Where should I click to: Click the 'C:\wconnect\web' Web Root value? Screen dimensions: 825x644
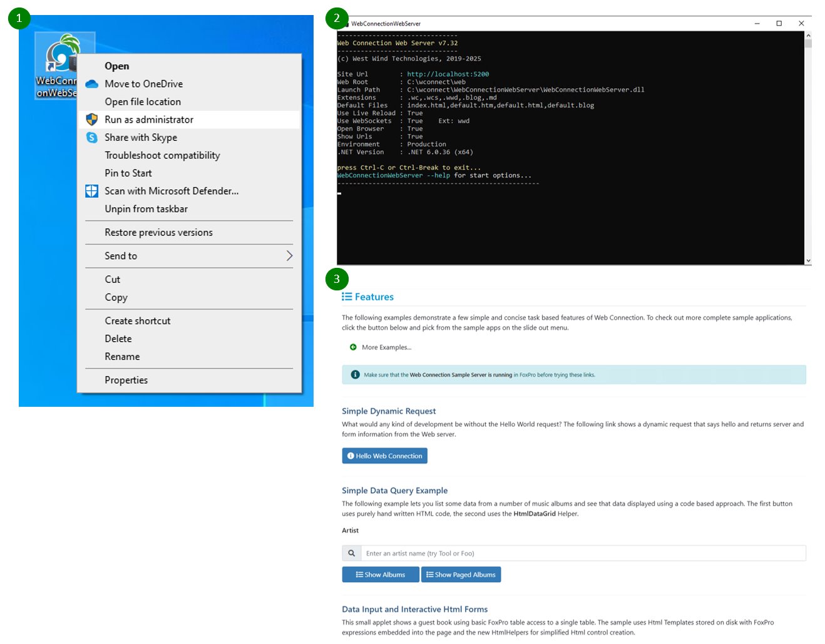point(436,82)
